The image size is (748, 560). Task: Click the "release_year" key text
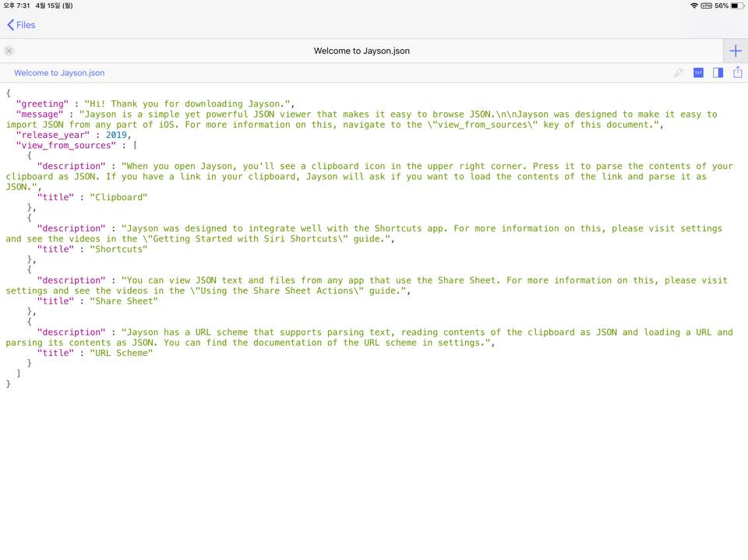tap(53, 135)
